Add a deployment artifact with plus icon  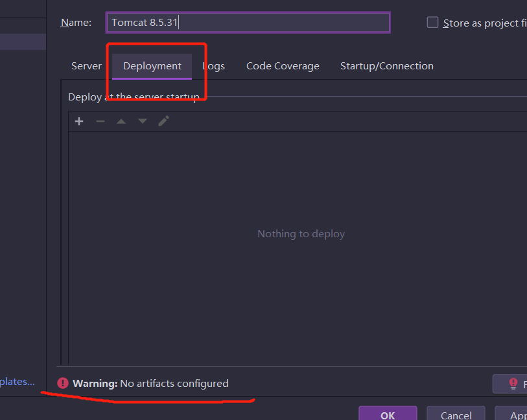click(x=79, y=121)
